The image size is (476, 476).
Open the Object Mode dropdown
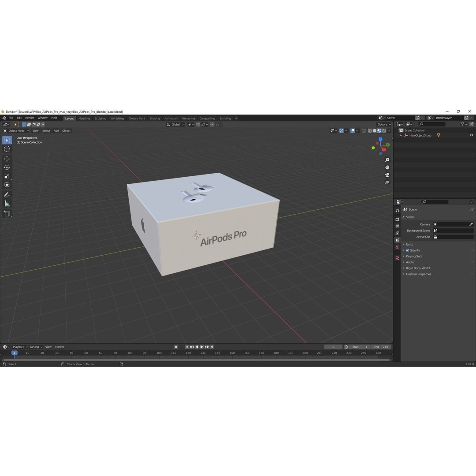point(16,131)
